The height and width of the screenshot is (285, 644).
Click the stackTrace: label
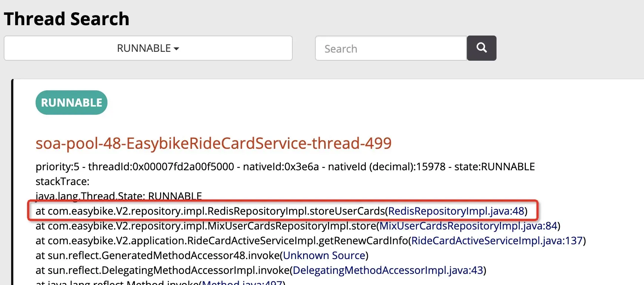62,181
